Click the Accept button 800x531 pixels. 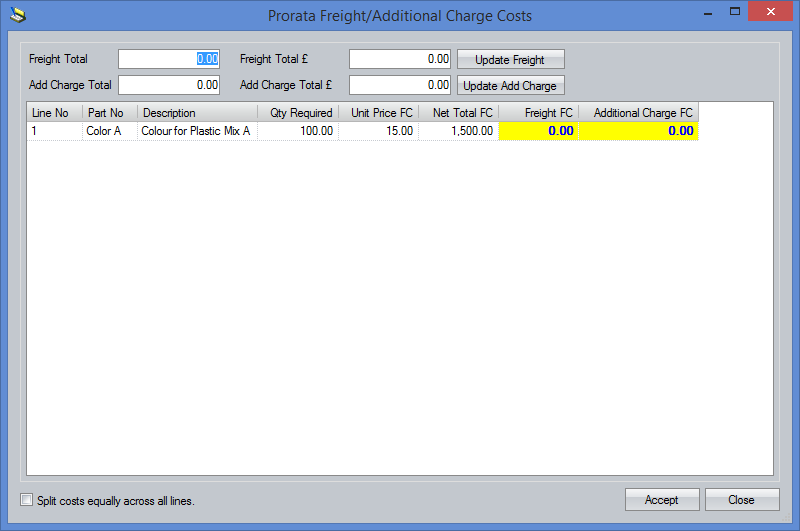[661, 500]
